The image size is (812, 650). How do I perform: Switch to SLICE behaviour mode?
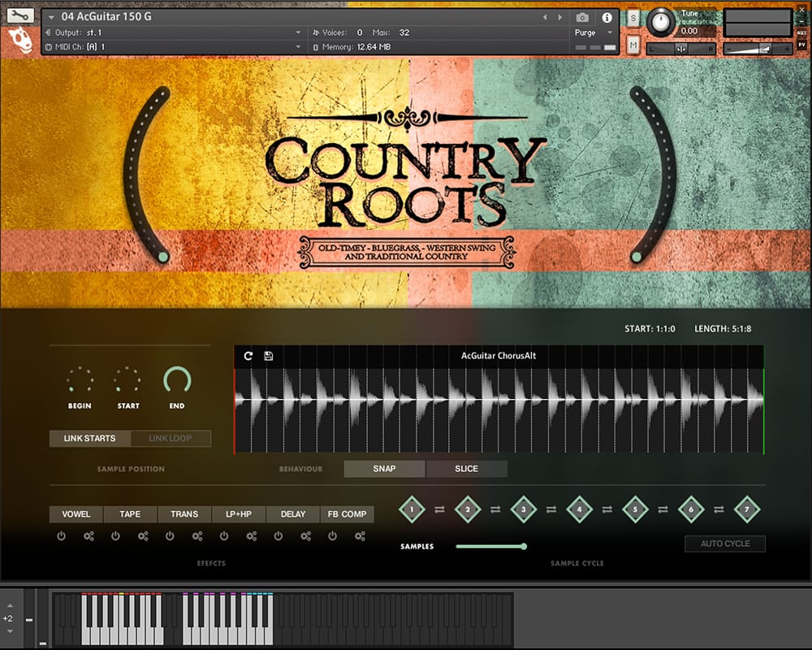(x=466, y=469)
